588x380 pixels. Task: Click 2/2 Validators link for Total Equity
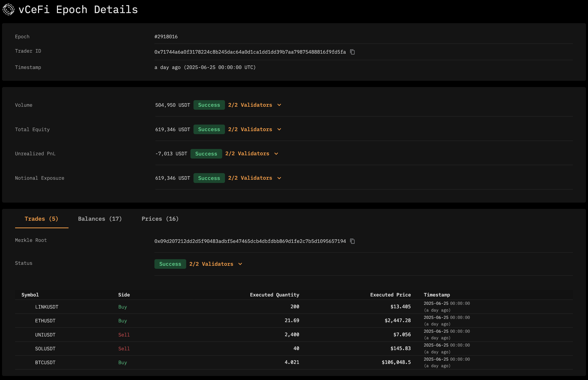click(x=250, y=129)
